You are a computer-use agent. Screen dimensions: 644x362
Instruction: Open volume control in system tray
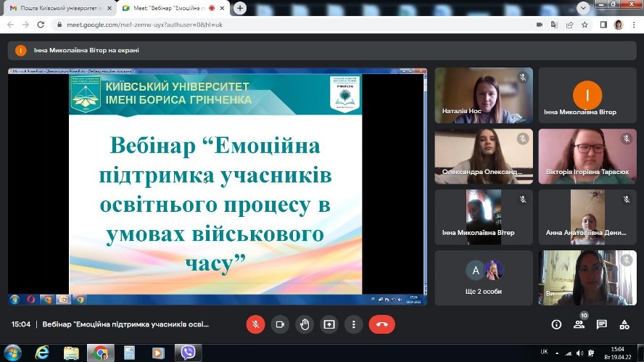click(x=579, y=353)
